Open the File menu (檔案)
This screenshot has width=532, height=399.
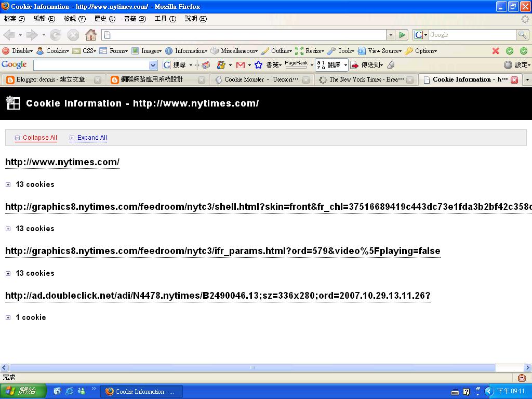pyautogui.click(x=14, y=19)
